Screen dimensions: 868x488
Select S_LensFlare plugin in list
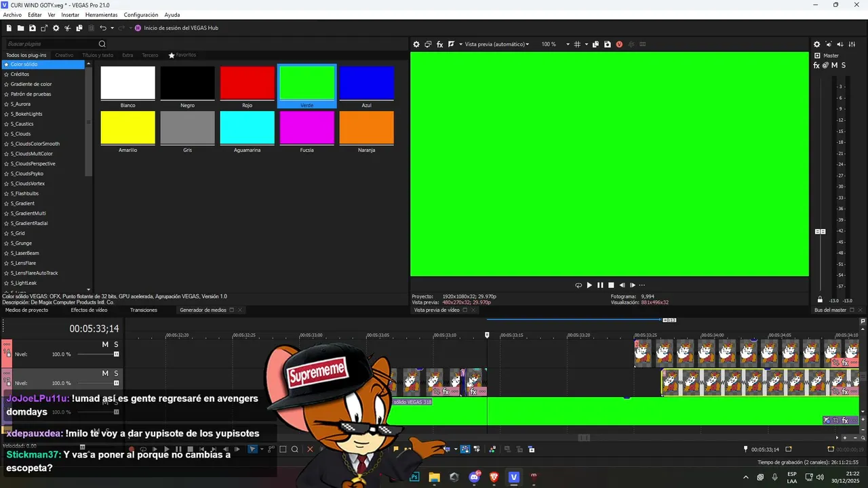[x=24, y=263]
